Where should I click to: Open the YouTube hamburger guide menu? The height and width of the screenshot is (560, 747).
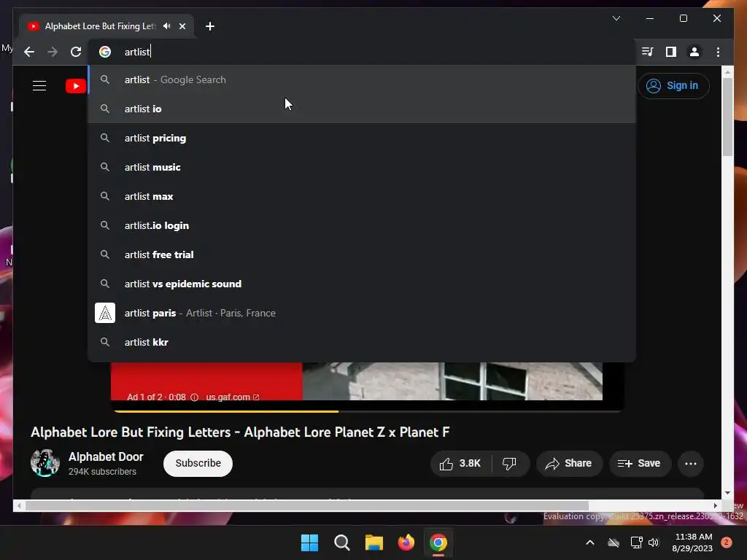[x=39, y=86]
